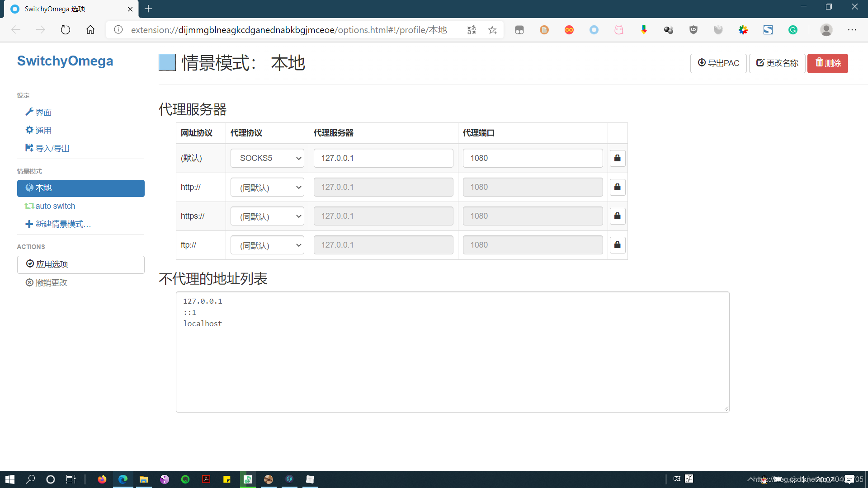868x488 pixels.
Task: Click the lock icon in the ftp:// row
Action: tap(617, 245)
